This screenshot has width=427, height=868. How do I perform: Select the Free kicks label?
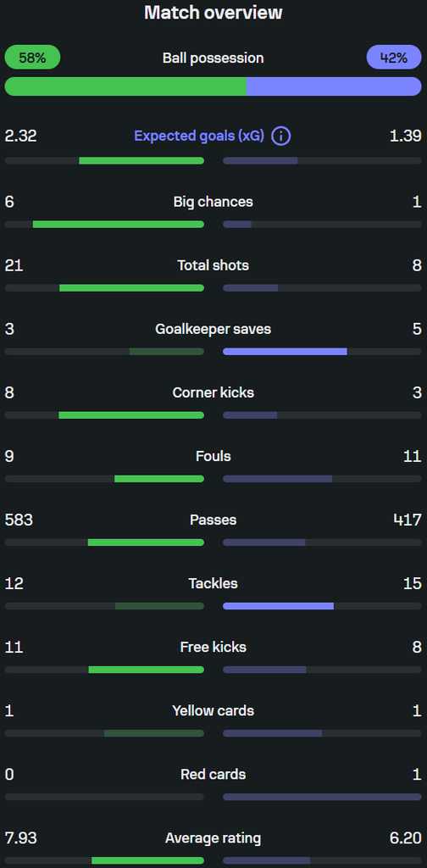pyautogui.click(x=213, y=648)
